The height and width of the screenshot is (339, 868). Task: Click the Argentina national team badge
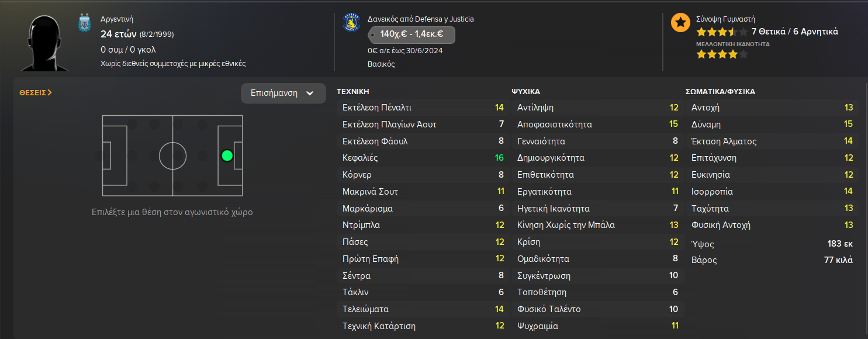pyautogui.click(x=85, y=23)
